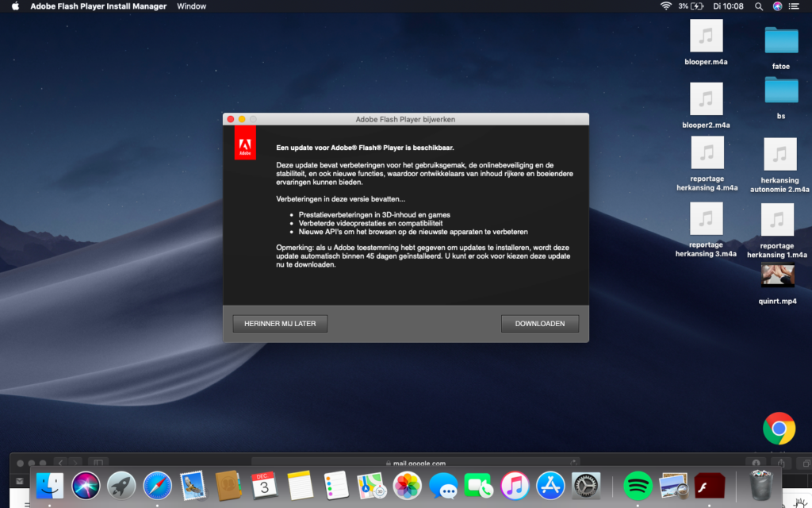This screenshot has width=812, height=508.
Task: Open the Window menu
Action: click(191, 6)
